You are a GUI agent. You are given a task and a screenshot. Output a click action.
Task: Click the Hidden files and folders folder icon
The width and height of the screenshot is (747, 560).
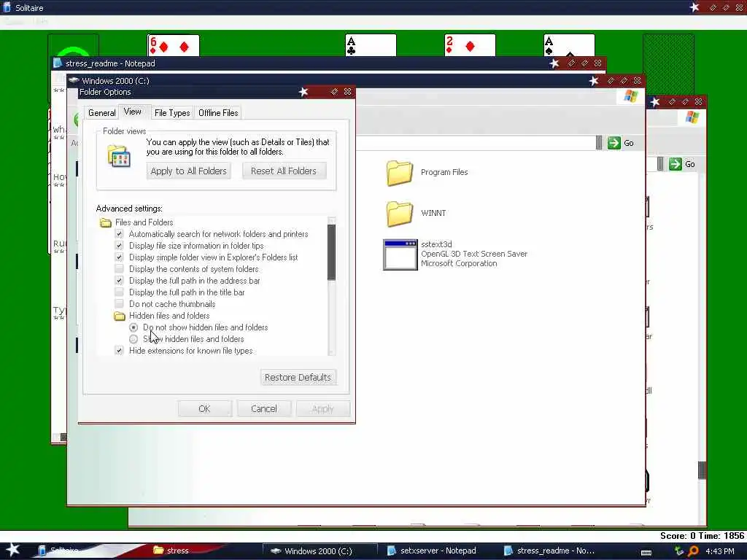click(120, 316)
